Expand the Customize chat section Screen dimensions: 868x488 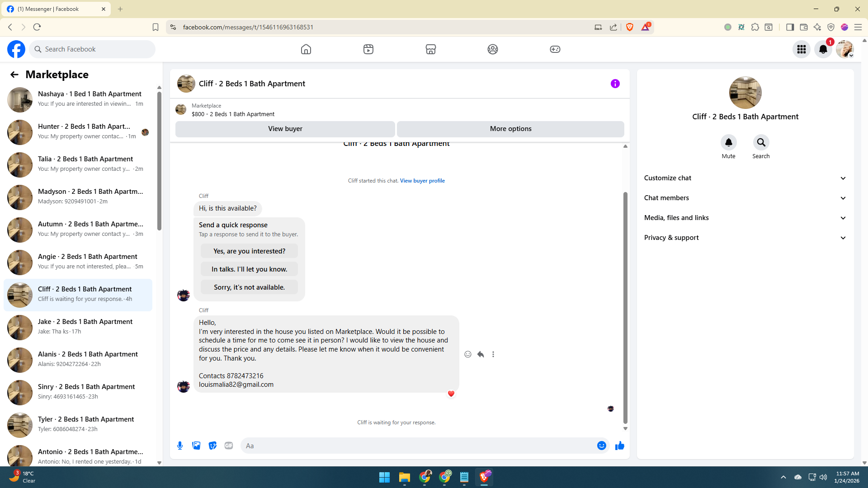coord(745,178)
